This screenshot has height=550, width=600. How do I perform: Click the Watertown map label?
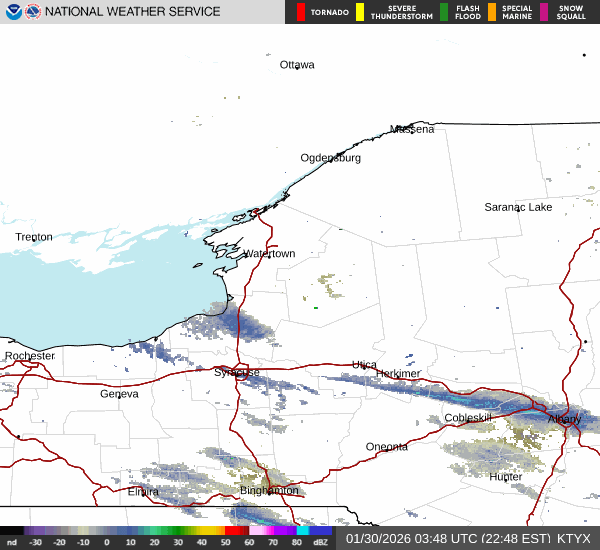(x=270, y=254)
